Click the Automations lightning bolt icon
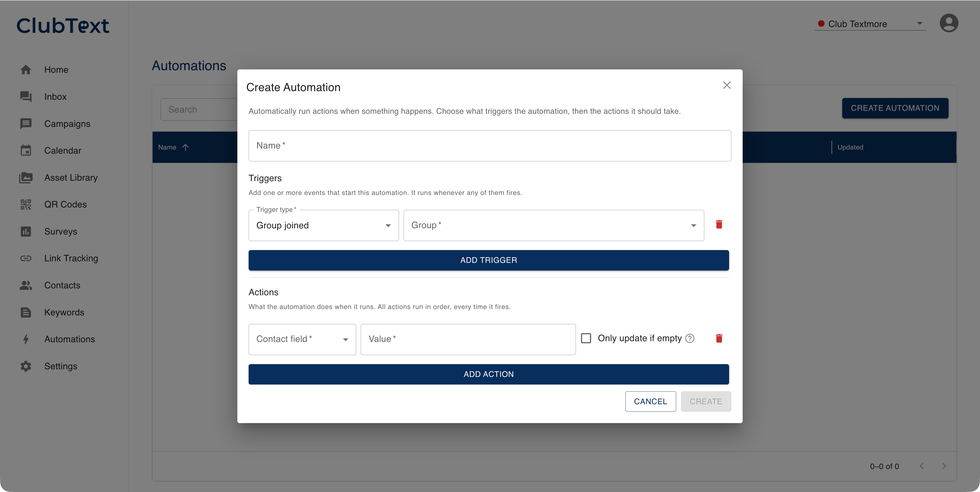Image resolution: width=980 pixels, height=492 pixels. pyautogui.click(x=26, y=339)
